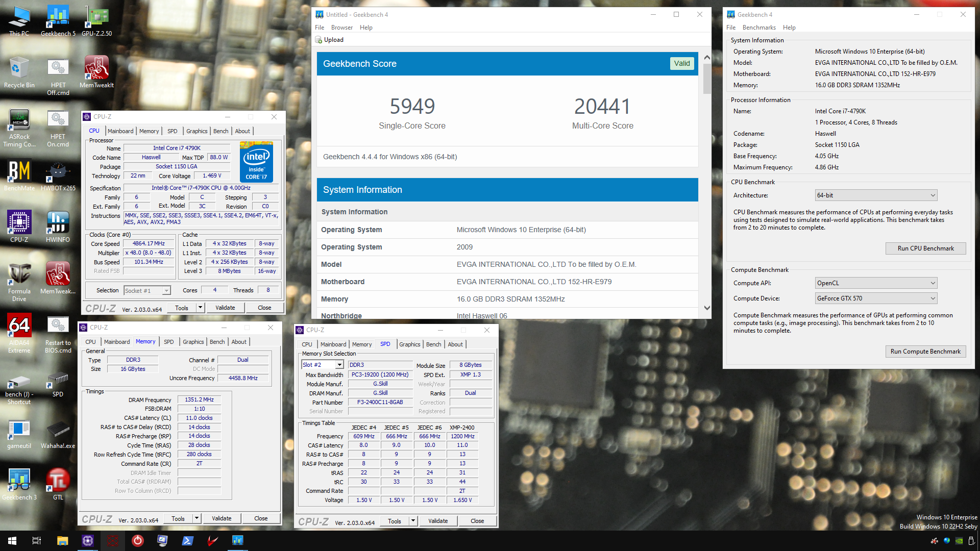Click the Run Compute Benchmark button
This screenshot has width=980, height=551.
tap(925, 352)
